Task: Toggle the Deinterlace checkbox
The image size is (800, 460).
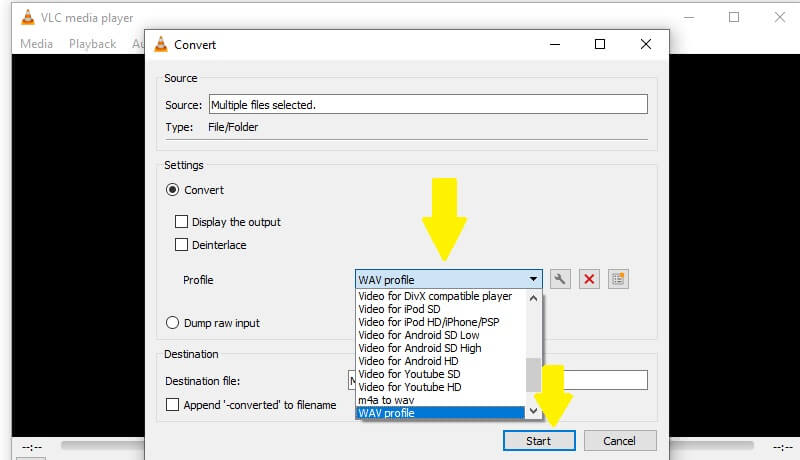Action: pos(182,245)
